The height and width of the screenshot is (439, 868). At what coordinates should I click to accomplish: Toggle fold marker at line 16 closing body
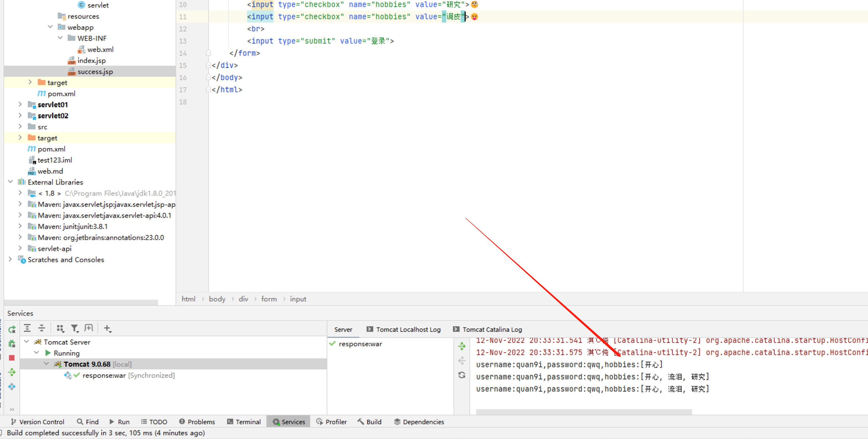coord(209,77)
